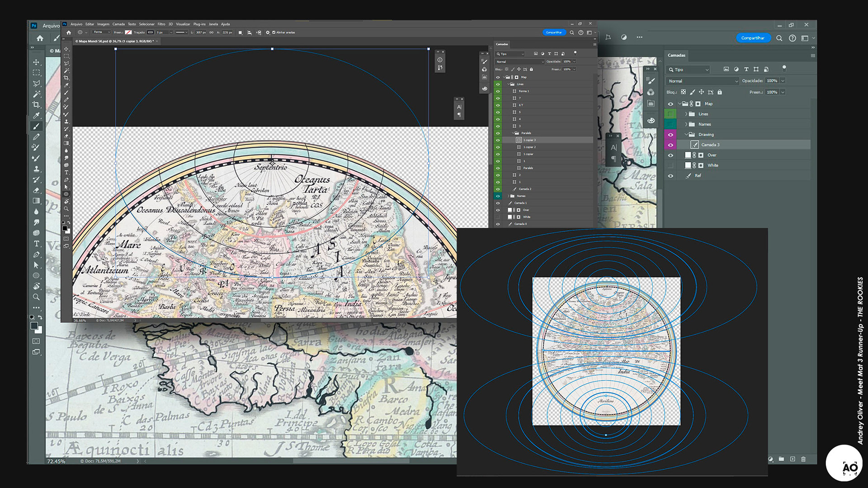The height and width of the screenshot is (488, 868).
Task: Expand Names group in back panel
Action: (686, 124)
